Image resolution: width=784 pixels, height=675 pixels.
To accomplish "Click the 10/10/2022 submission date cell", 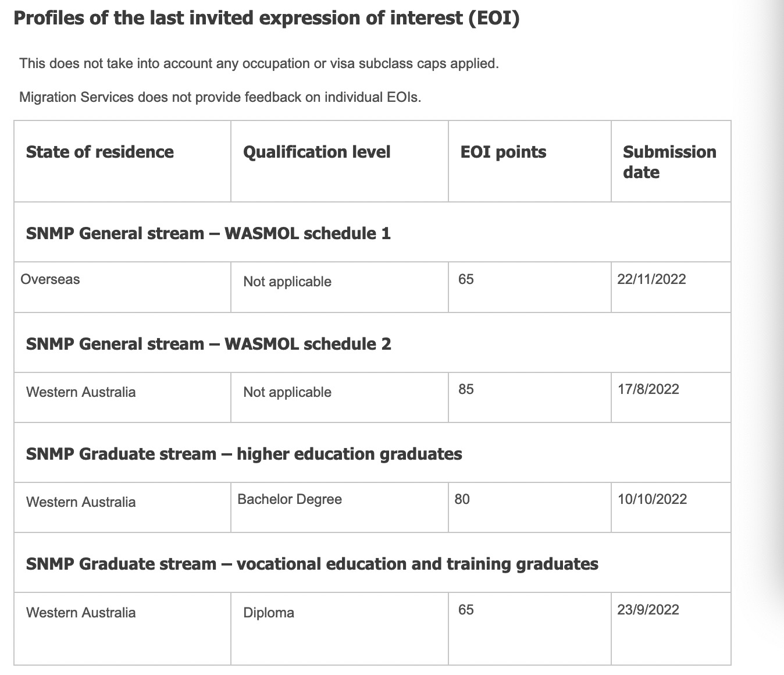I will point(652,499).
